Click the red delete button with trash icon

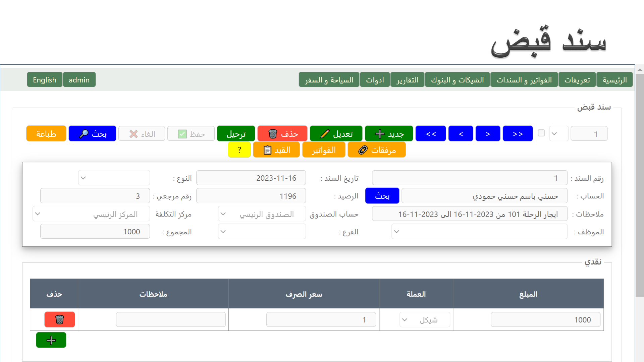pyautogui.click(x=282, y=134)
